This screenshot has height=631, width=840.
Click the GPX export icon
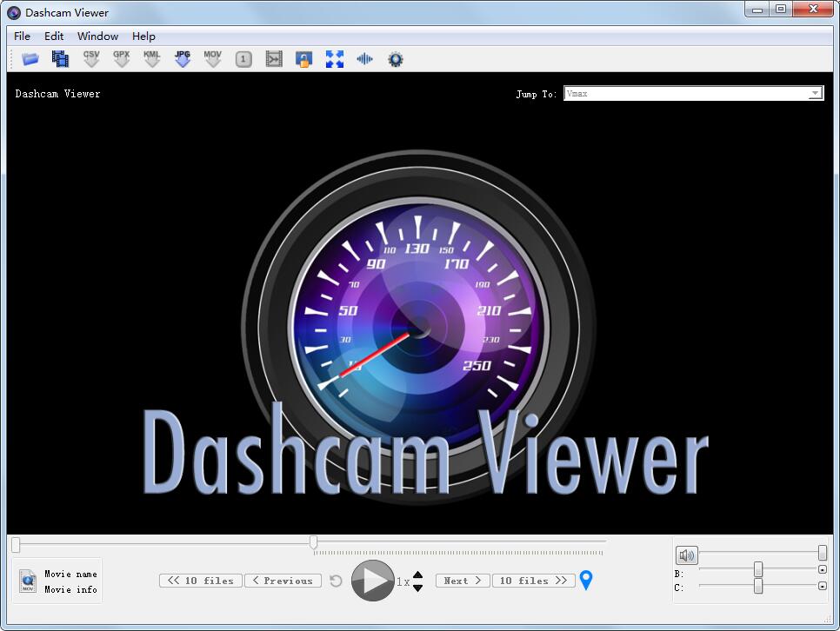coord(122,57)
